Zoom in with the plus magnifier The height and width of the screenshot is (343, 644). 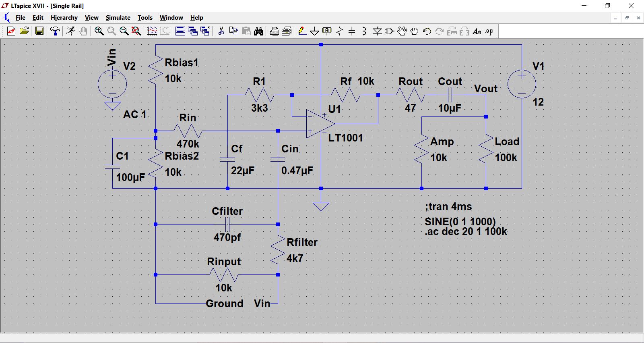point(99,31)
